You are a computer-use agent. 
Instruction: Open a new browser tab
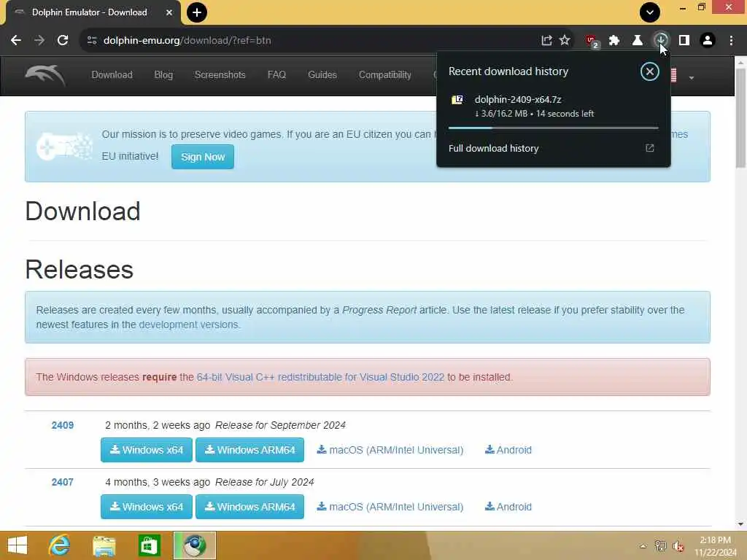coord(197,12)
